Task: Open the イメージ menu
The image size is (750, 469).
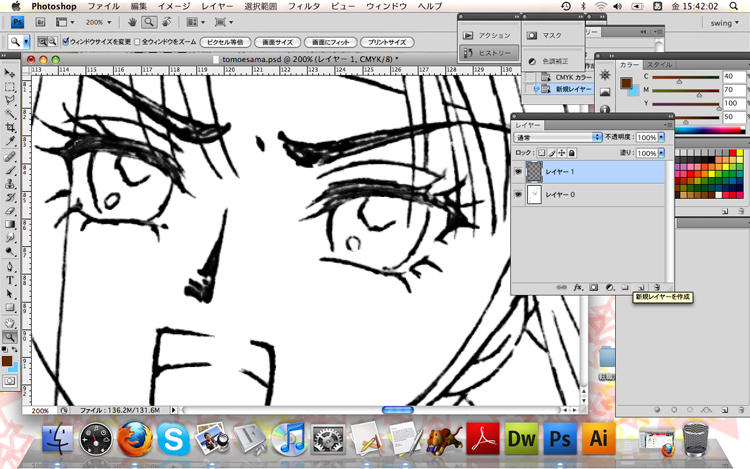Action: tap(174, 6)
